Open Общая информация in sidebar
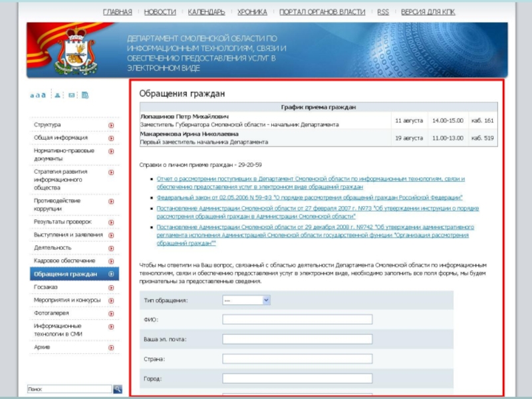 [61, 138]
